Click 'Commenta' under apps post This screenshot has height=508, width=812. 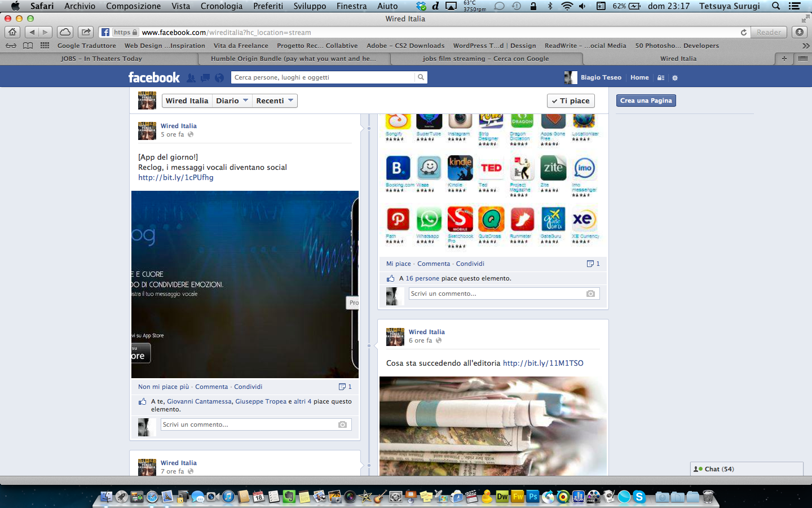(434, 264)
